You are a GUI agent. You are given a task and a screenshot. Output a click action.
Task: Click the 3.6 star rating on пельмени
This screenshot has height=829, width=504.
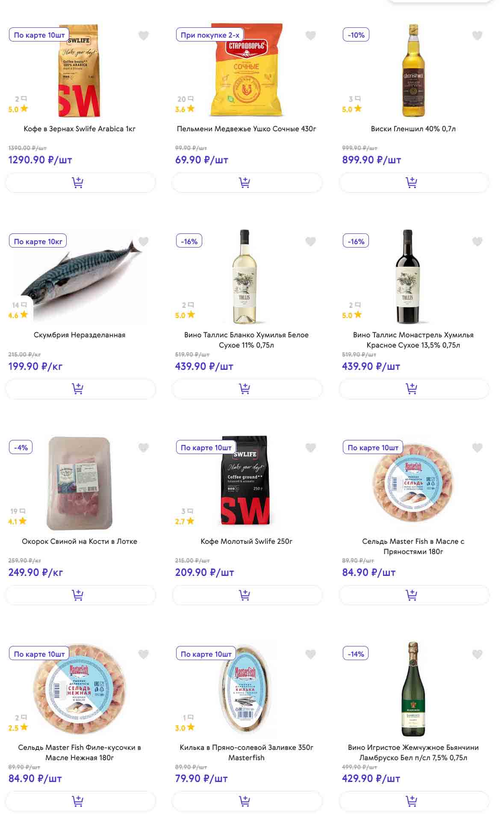click(185, 109)
